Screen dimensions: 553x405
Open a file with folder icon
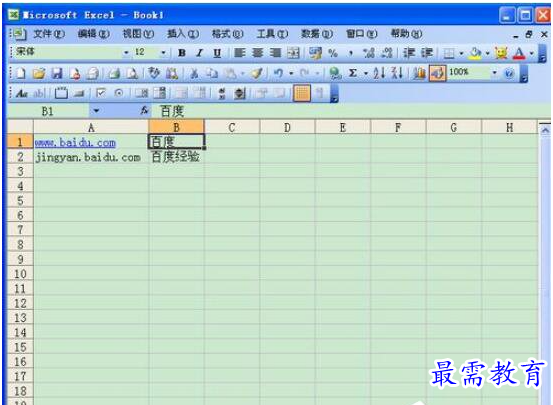tap(39, 73)
